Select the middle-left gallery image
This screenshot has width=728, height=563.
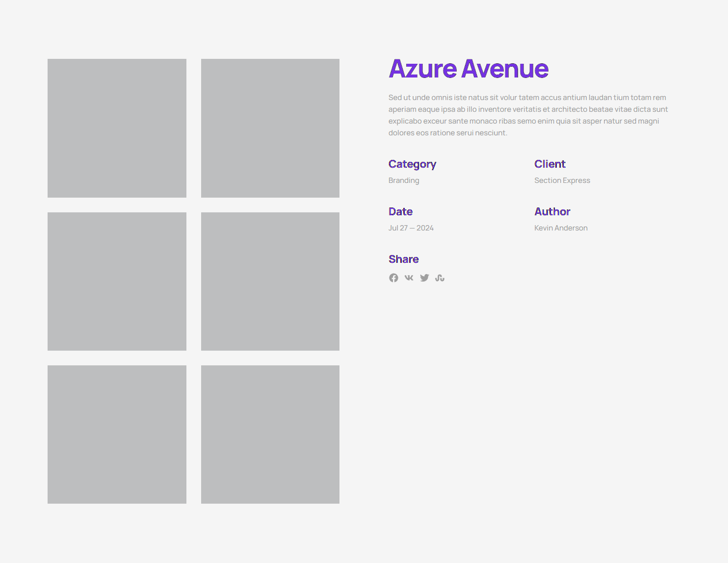pos(117,281)
